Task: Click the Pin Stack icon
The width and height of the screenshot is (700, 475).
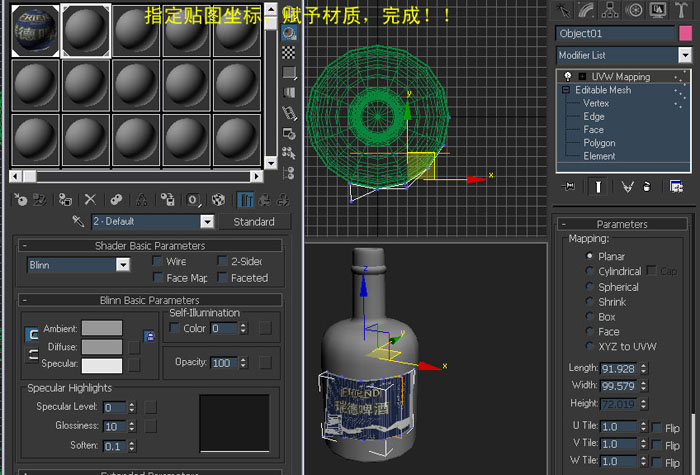Action: [568, 186]
